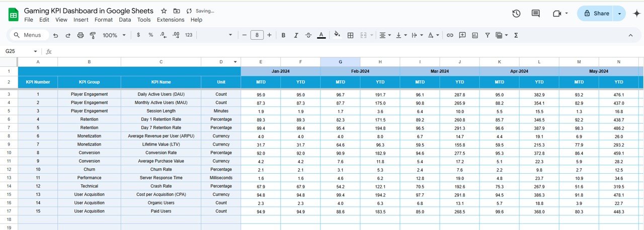Insert a chart
Screen dimensions: 644x230
(474, 35)
